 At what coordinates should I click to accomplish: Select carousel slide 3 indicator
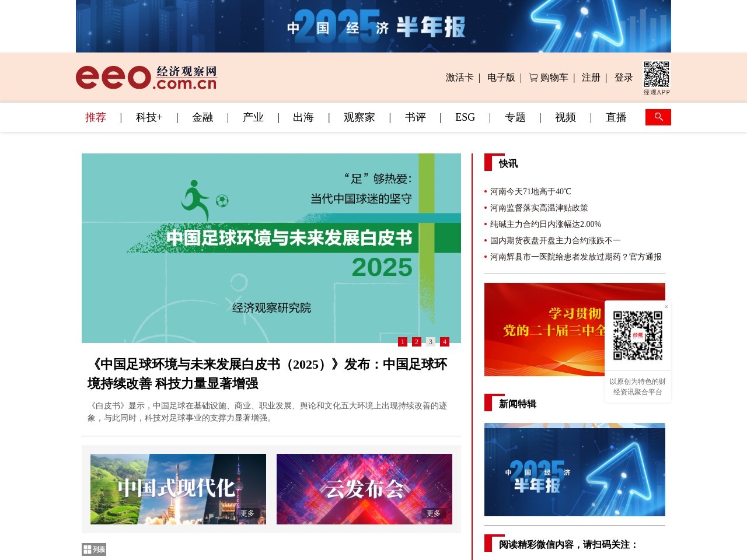pyautogui.click(x=430, y=341)
